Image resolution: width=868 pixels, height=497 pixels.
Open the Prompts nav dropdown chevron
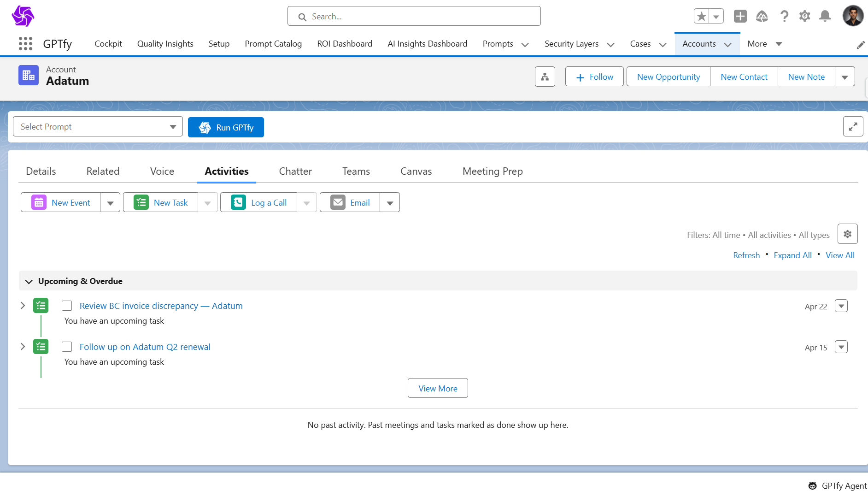525,45
